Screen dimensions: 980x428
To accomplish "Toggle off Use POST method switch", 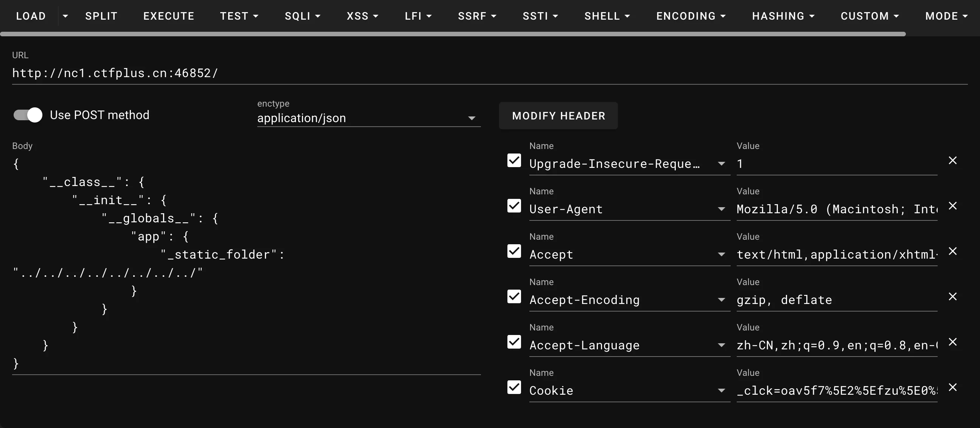I will point(28,115).
